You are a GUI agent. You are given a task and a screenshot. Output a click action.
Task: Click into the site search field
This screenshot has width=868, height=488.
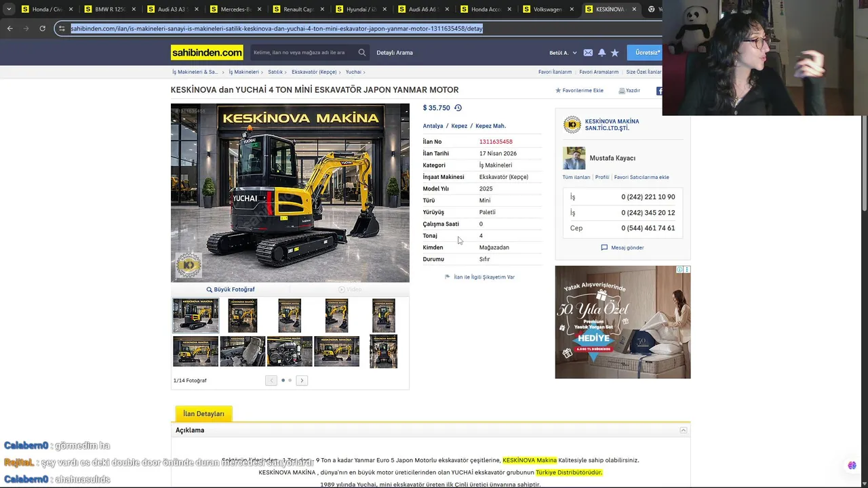coord(302,52)
